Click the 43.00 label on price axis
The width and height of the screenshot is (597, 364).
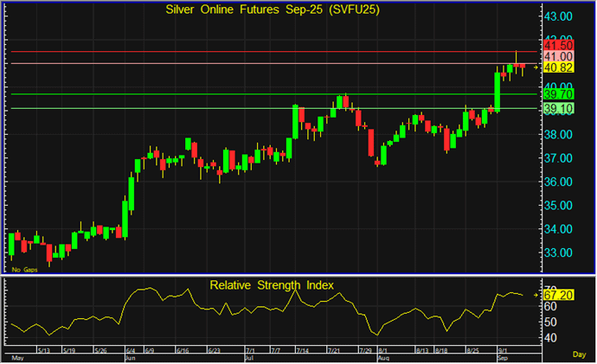[x=558, y=16]
